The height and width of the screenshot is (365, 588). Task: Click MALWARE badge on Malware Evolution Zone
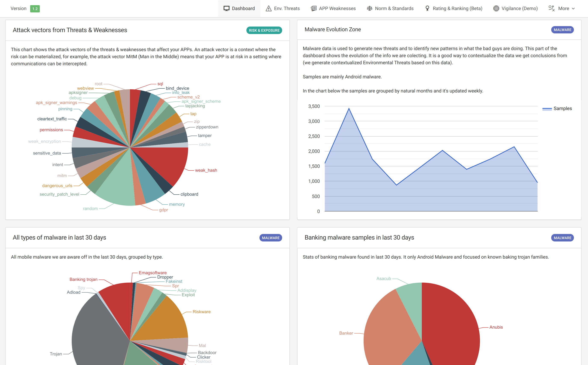[x=562, y=30]
